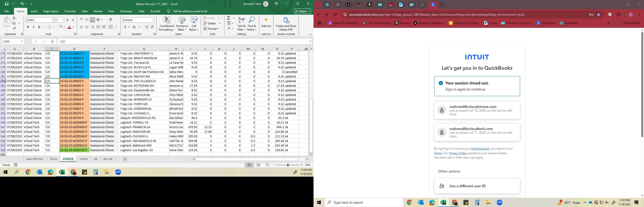Reload the Intuit page in Chrome
644x207 pixels.
(x=335, y=14)
